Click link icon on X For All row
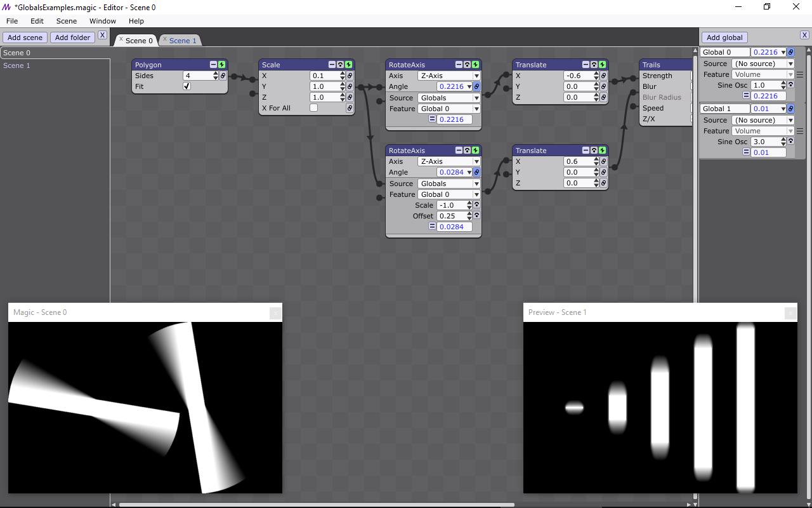The width and height of the screenshot is (812, 508). pyautogui.click(x=350, y=108)
